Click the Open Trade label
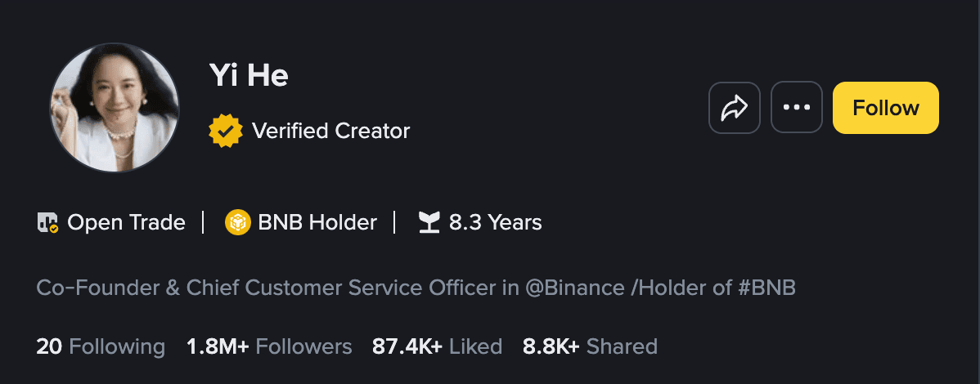Image resolution: width=980 pixels, height=384 pixels. (126, 222)
